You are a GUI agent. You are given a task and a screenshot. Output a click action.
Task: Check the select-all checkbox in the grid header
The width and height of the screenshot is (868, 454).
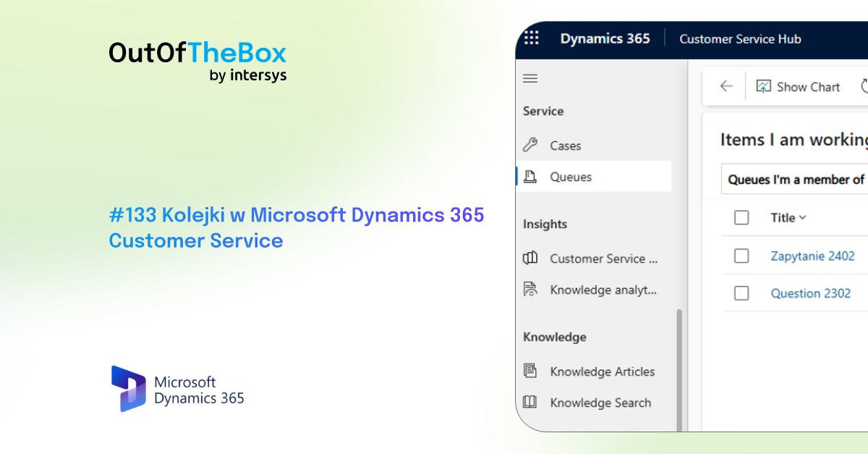[741, 217]
